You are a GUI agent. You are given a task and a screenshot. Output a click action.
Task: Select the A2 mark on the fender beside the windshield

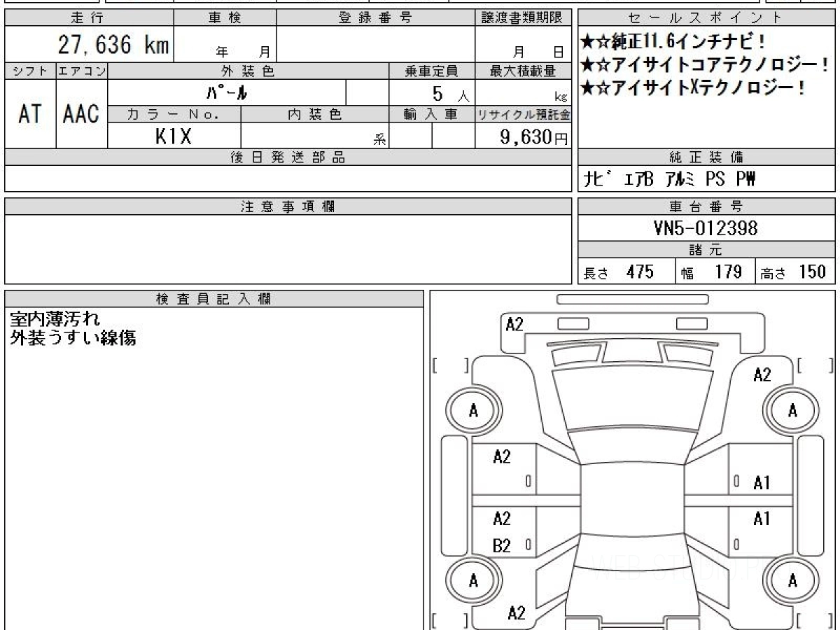(762, 374)
